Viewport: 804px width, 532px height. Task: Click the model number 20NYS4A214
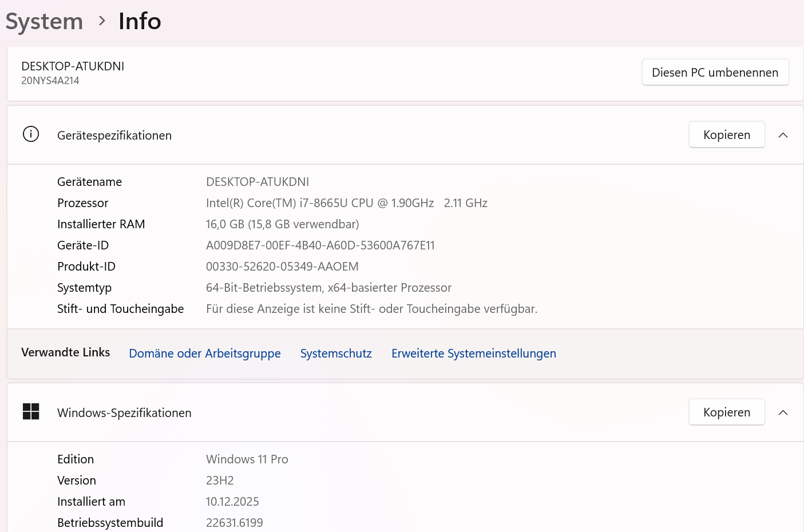pyautogui.click(x=50, y=81)
